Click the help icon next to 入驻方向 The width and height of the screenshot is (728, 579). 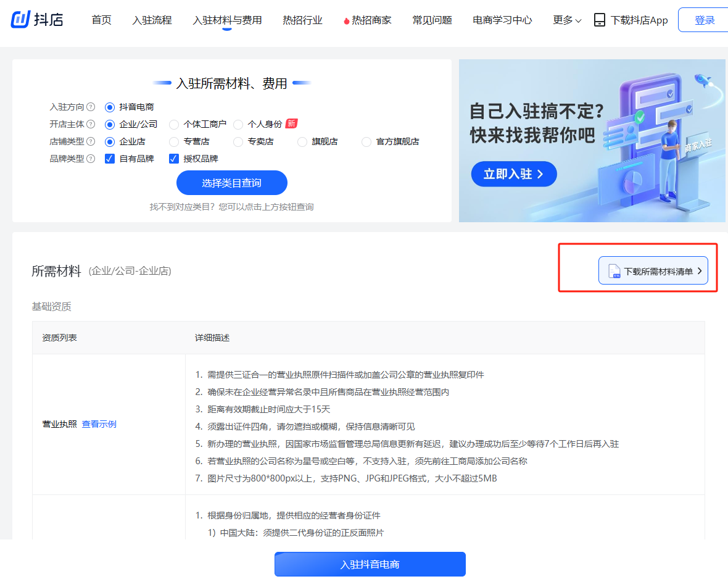pos(91,107)
